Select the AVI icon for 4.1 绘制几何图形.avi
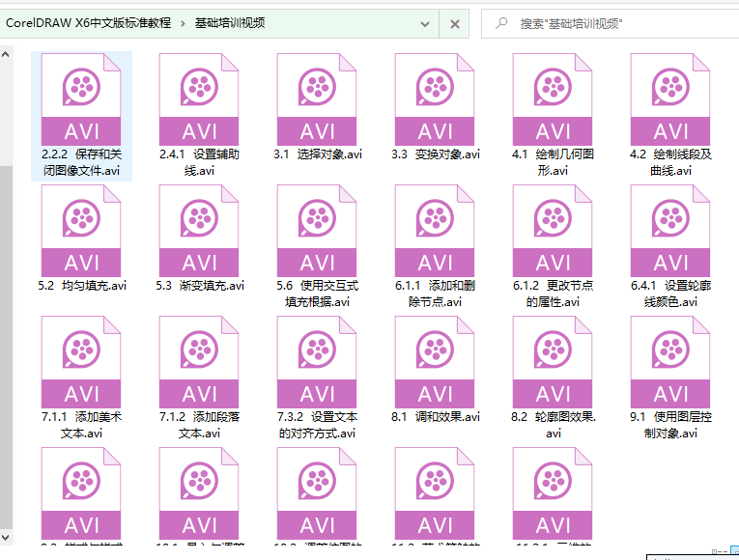739x560 pixels. 553,99
